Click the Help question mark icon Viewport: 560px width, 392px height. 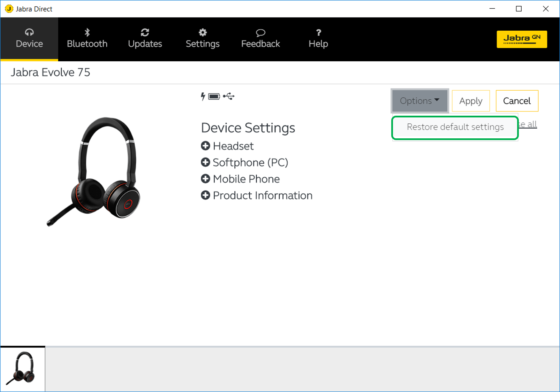point(318,33)
